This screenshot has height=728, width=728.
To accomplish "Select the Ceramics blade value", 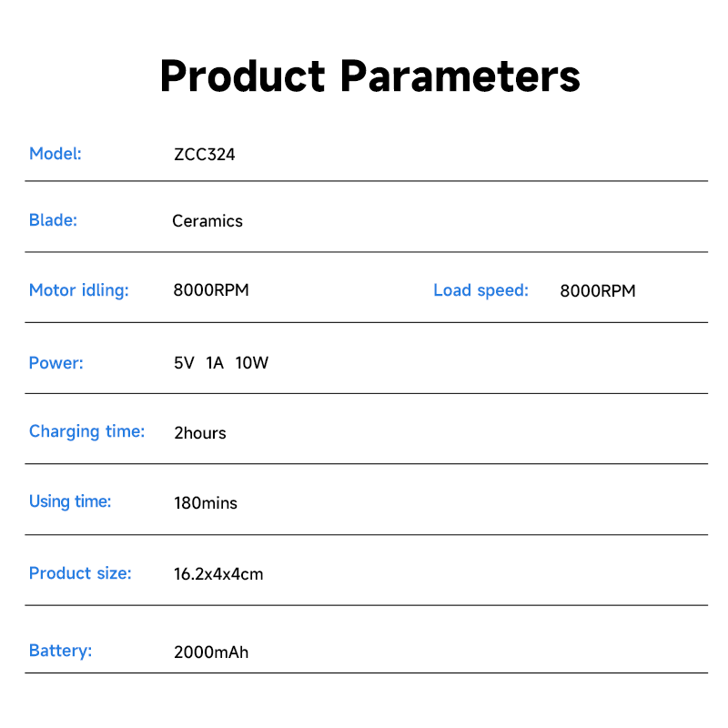I will (207, 221).
